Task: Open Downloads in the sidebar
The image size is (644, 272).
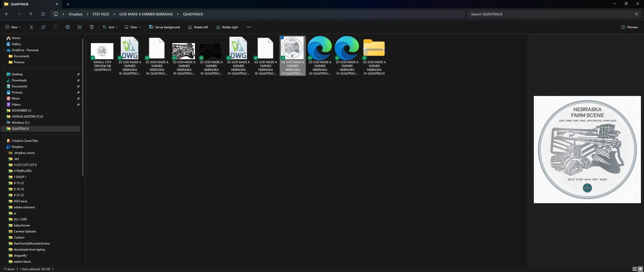Action: [x=19, y=80]
